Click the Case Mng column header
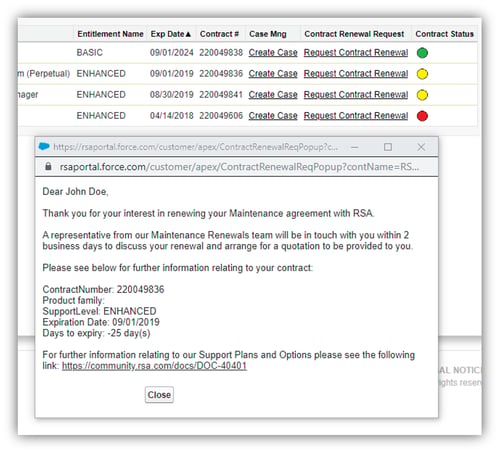The width and height of the screenshot is (500, 454). pyautogui.click(x=268, y=34)
